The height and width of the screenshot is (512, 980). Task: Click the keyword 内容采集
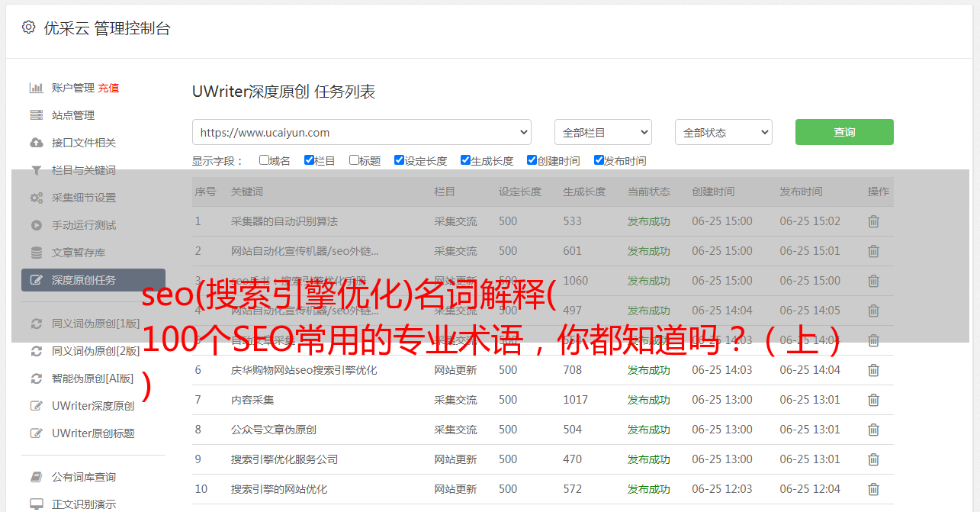[252, 400]
